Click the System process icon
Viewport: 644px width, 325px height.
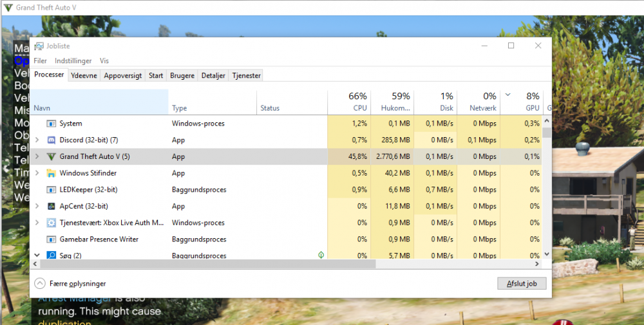(52, 124)
